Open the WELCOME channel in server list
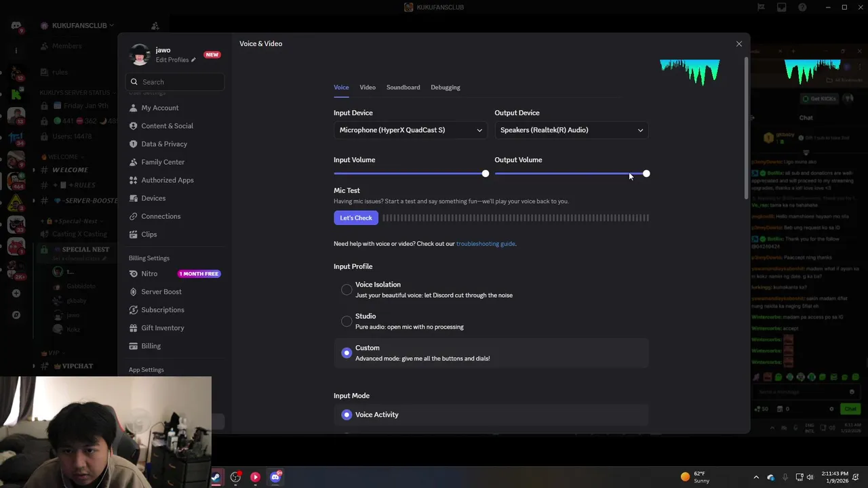Image resolution: width=868 pixels, height=488 pixels. tap(71, 170)
